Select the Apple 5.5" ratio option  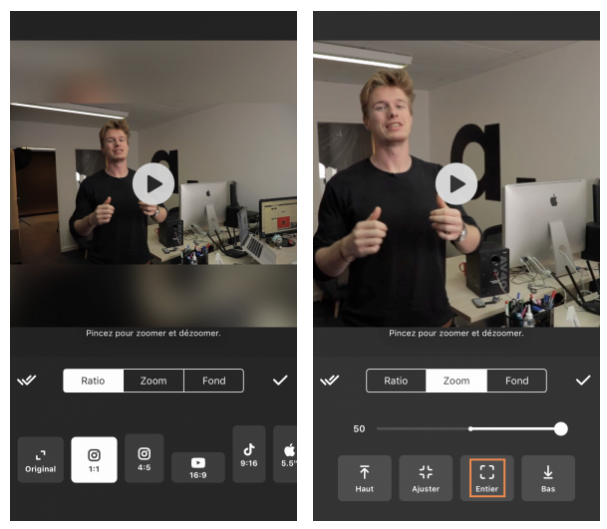coord(285,454)
